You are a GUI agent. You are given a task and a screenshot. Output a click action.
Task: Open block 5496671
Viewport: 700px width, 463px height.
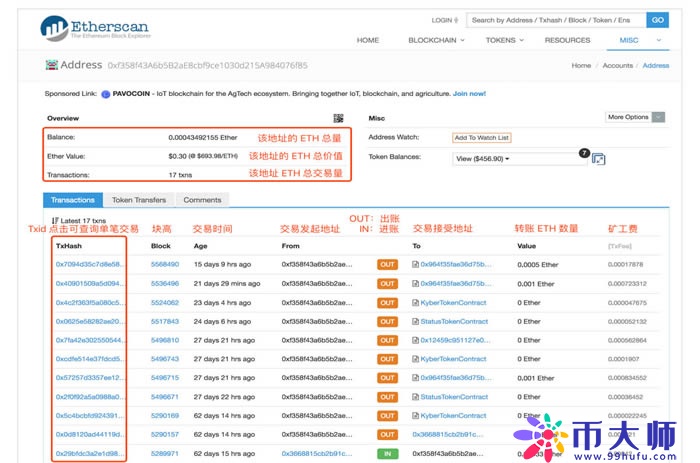coord(165,397)
